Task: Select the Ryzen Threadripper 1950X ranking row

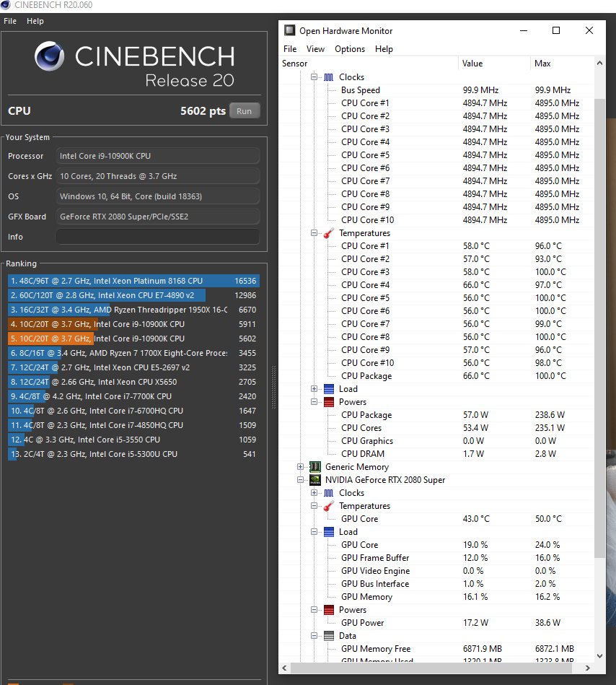Action: [133, 310]
